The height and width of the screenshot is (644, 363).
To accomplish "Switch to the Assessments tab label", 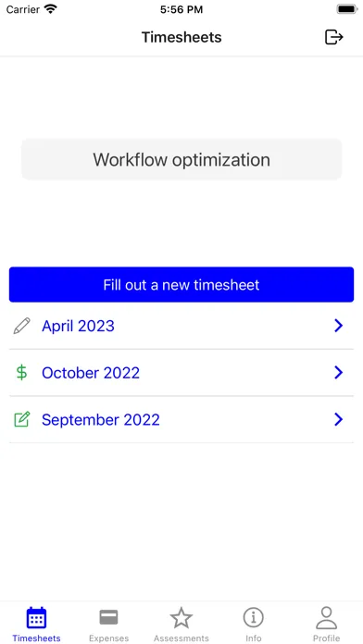I will [181, 638].
